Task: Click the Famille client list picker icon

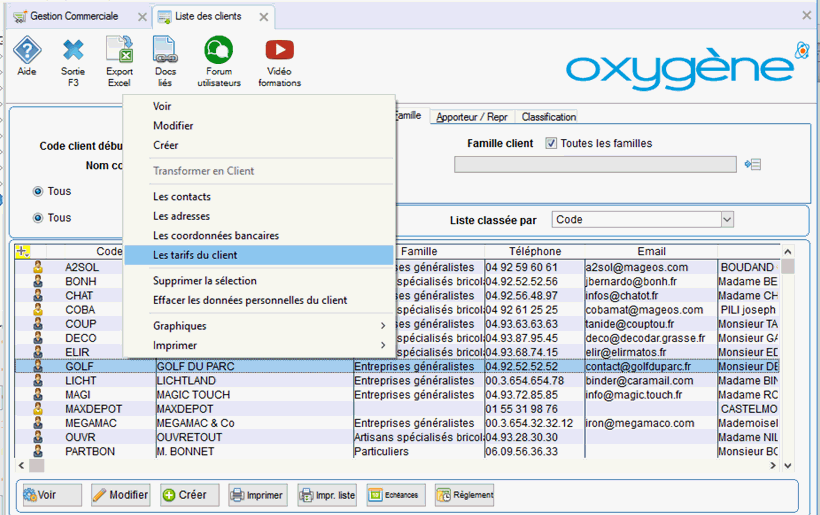Action: (753, 164)
